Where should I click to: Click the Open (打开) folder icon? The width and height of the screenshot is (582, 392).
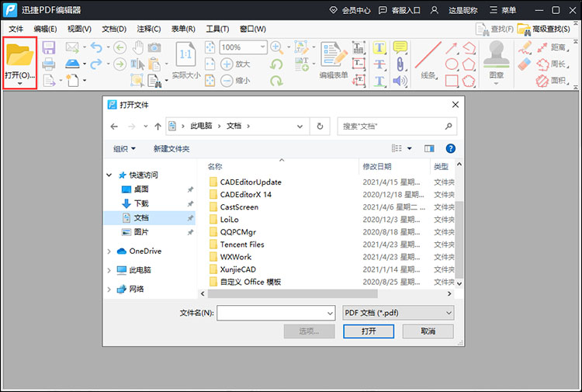pyautogui.click(x=19, y=55)
